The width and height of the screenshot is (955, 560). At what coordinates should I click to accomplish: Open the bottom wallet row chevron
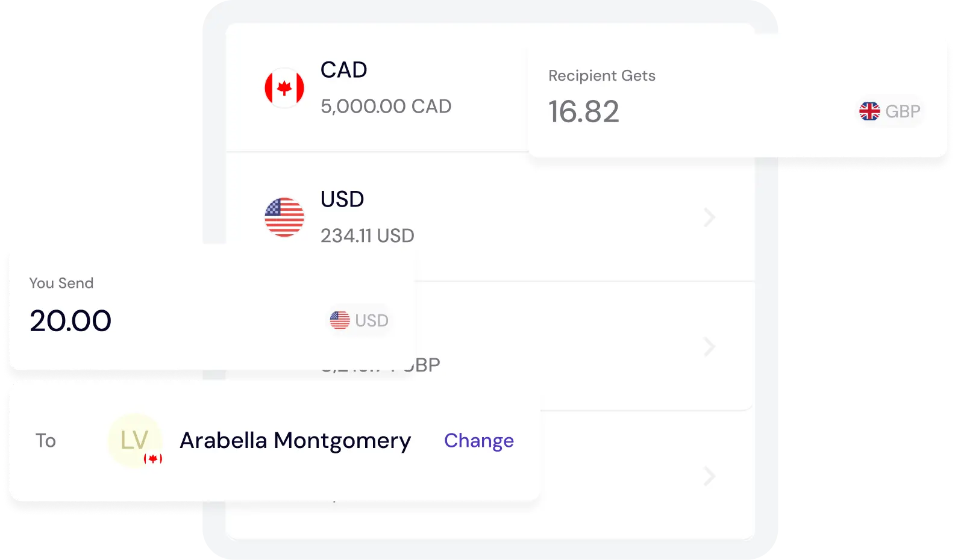coord(709,476)
